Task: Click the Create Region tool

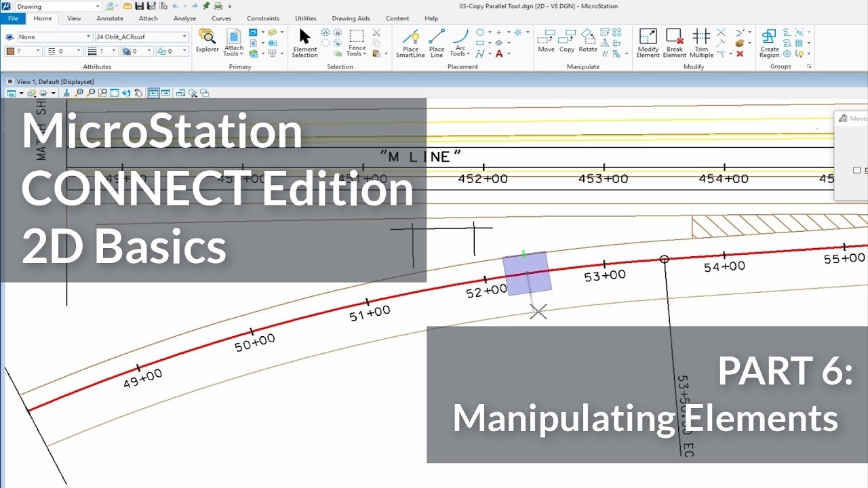Action: (770, 43)
